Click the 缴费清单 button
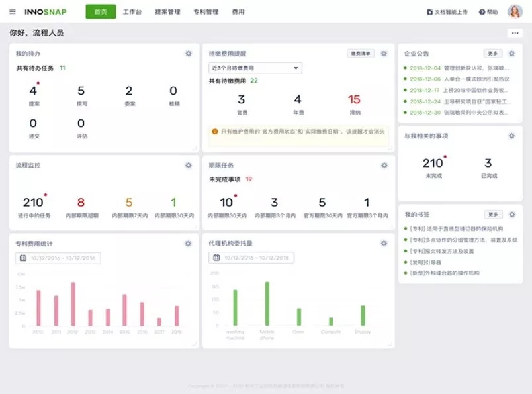Viewport: 532px width, 394px height. tap(361, 54)
